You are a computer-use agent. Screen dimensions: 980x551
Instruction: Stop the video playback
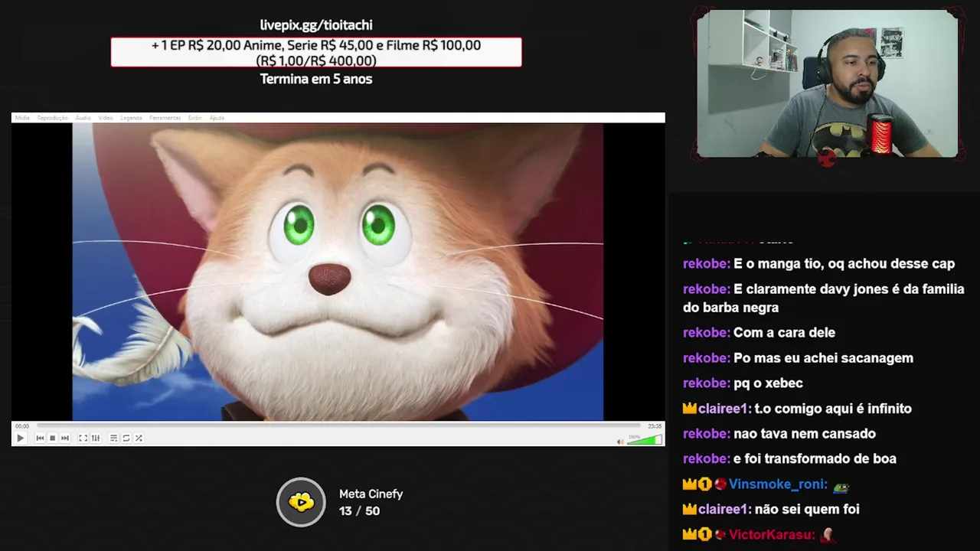[52, 439]
